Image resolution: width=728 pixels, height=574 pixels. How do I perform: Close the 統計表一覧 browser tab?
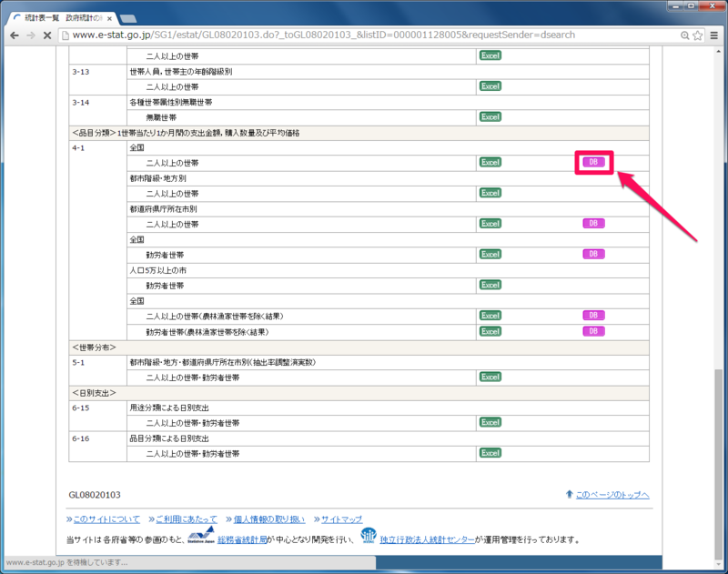coord(109,18)
